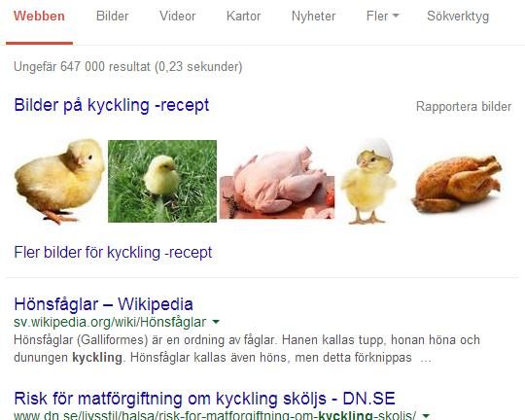Viewport: 525px width, 420px height.
Task: Expand the arrow next to sv.wikipedia.org URL
Action: 216,322
